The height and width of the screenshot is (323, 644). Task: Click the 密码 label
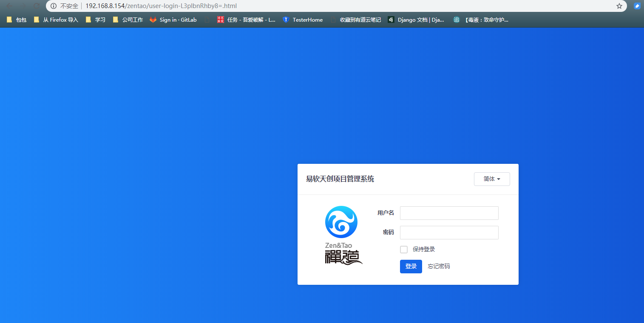click(x=389, y=233)
